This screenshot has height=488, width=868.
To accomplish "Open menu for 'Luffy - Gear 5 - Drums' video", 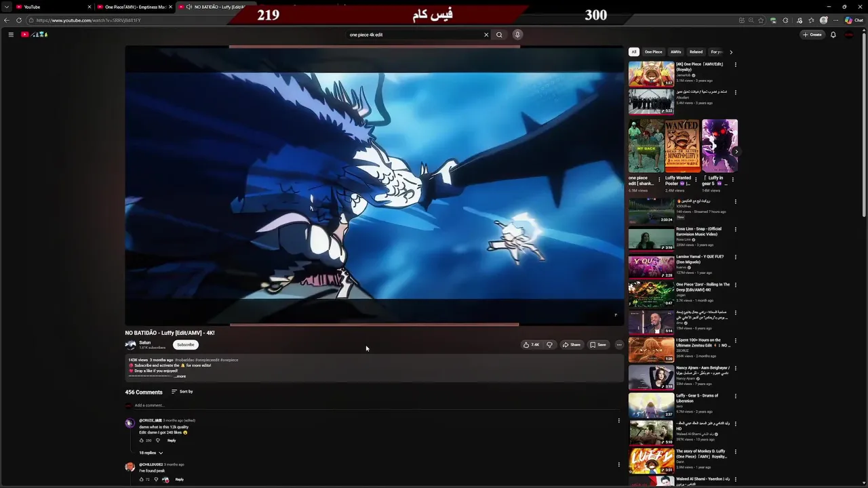I will click(735, 396).
